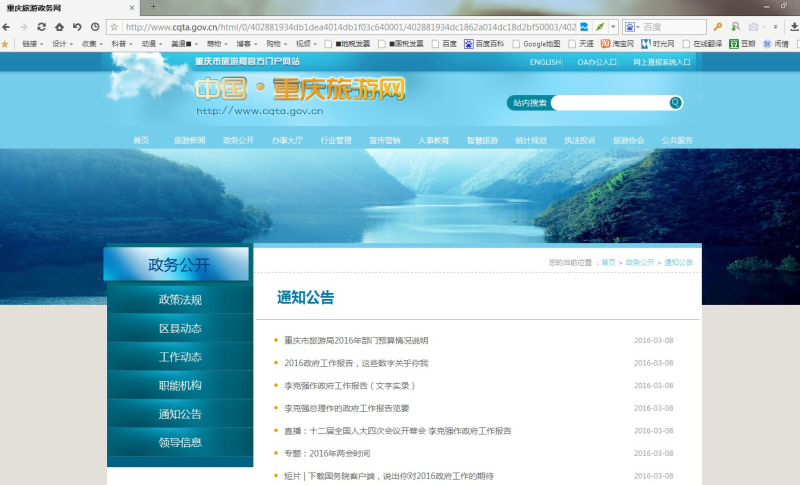The width and height of the screenshot is (800, 485).
Task: Bookmark this page with the star icon
Action: coord(114,26)
